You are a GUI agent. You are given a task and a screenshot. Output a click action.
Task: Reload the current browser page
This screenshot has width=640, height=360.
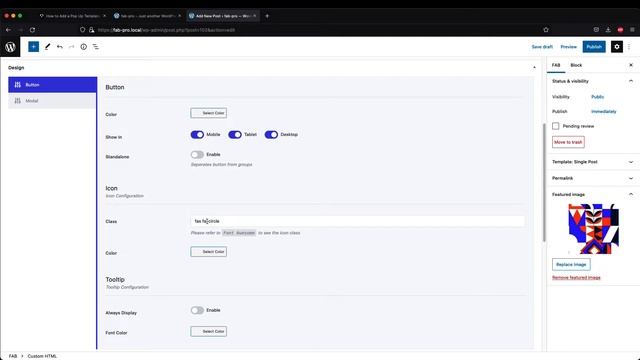coord(32,30)
